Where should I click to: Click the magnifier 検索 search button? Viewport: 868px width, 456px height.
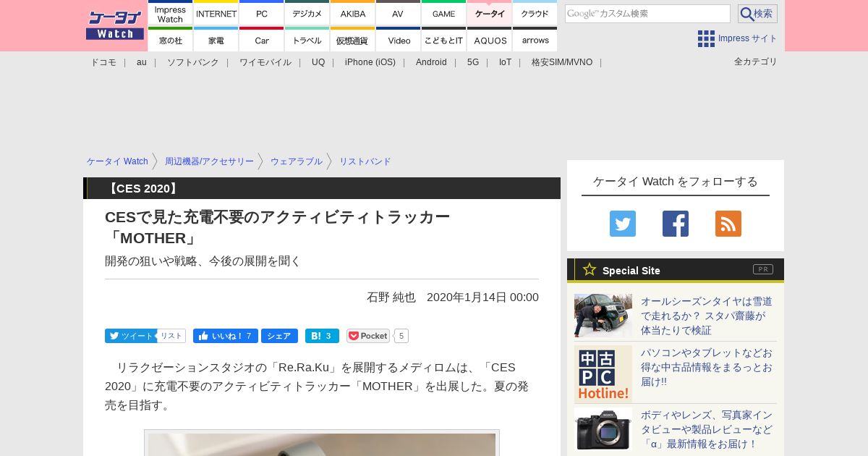point(757,14)
